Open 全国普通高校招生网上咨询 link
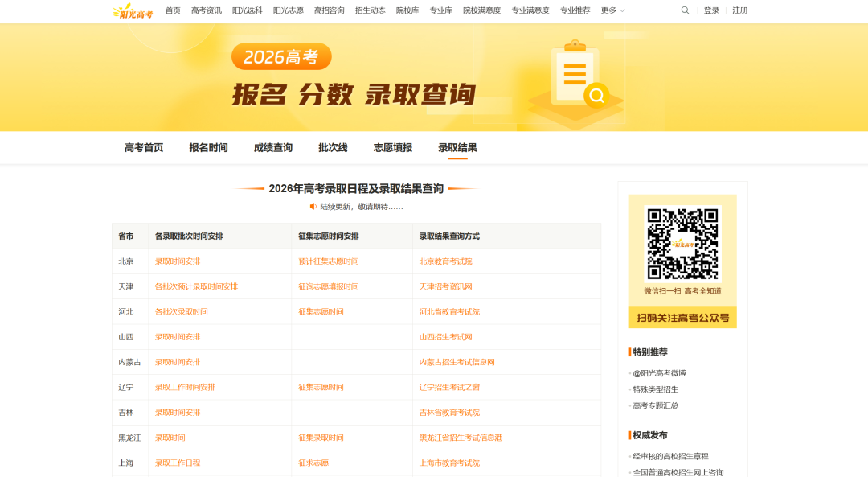The height and width of the screenshot is (477, 868). [678, 472]
